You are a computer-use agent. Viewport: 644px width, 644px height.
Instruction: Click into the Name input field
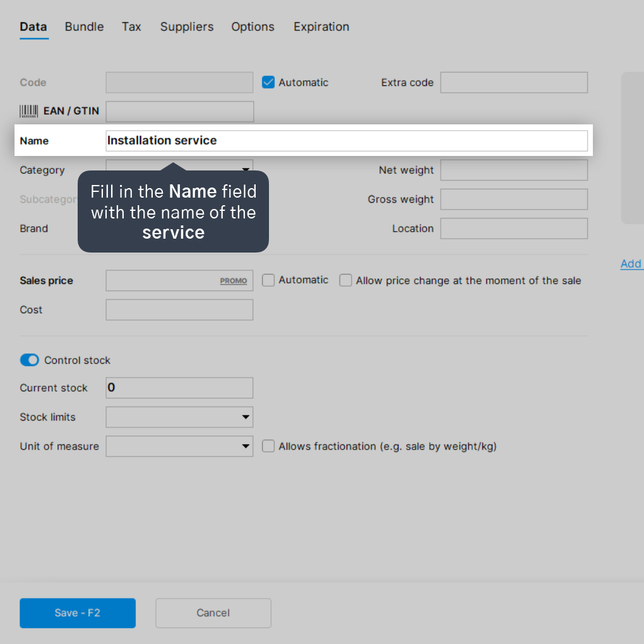click(x=347, y=140)
